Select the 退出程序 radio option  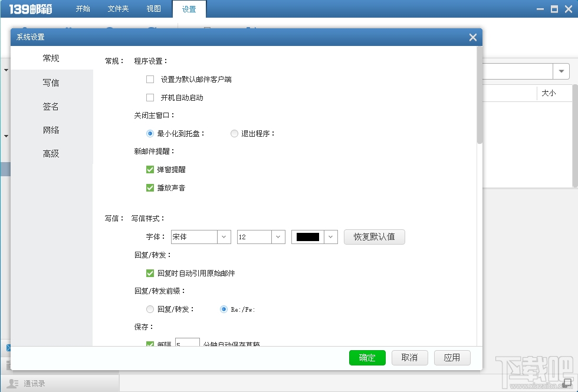point(234,133)
